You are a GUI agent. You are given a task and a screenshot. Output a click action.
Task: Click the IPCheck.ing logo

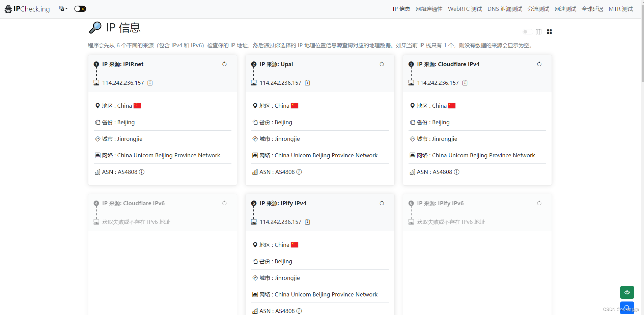[27, 9]
